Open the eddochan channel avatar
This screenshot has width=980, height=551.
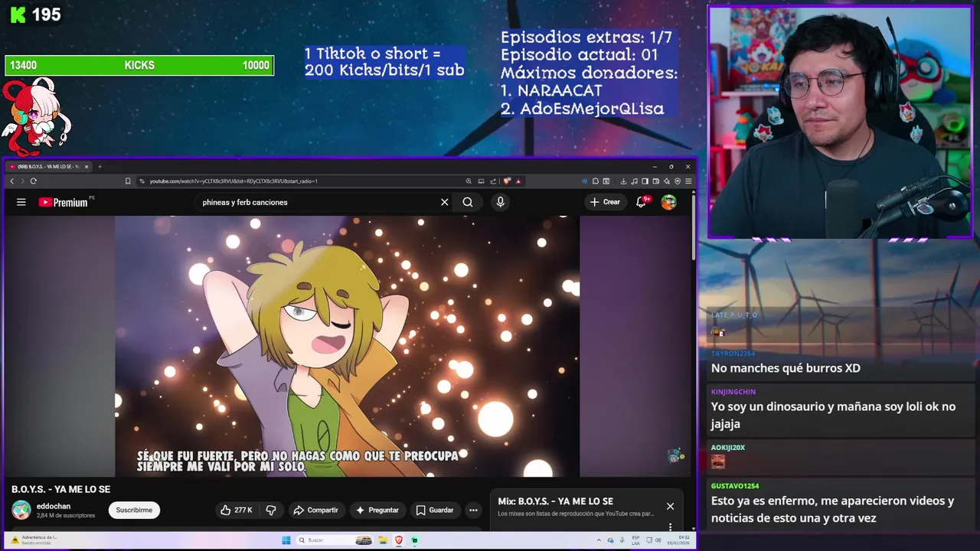[x=21, y=510]
